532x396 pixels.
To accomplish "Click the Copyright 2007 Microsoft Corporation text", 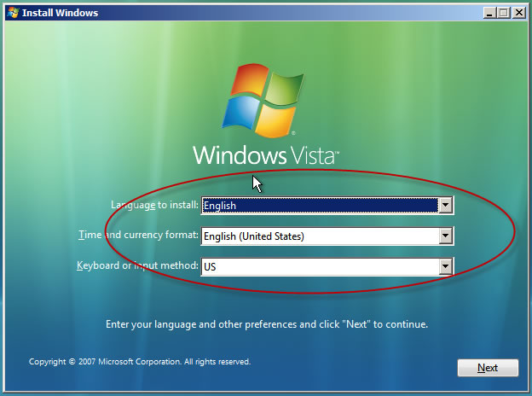I will (x=140, y=362).
